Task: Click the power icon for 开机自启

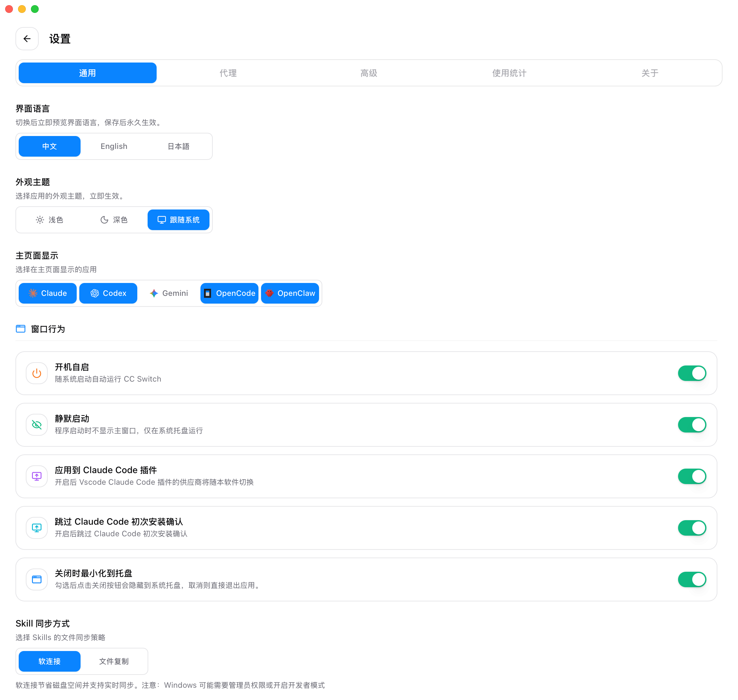Action: click(x=36, y=373)
